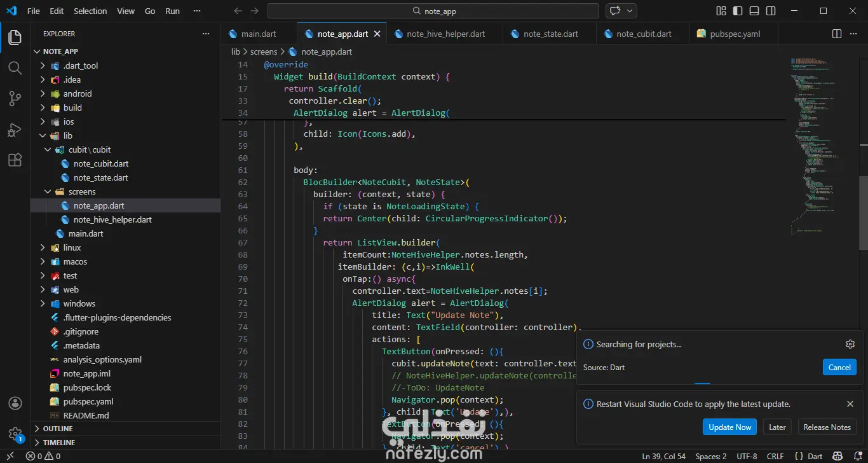The height and width of the screenshot is (463, 868).
Task: Open the Release Notes button
Action: (x=827, y=427)
